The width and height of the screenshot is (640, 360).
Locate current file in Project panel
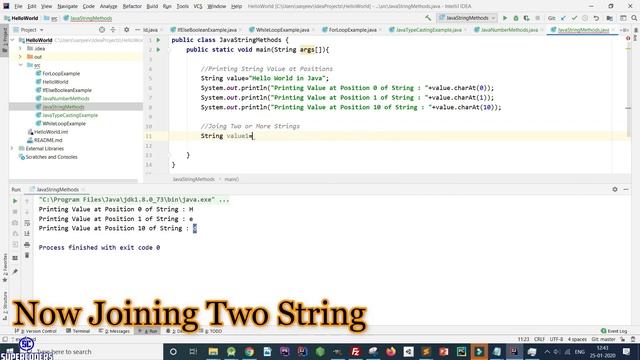tap(102, 30)
